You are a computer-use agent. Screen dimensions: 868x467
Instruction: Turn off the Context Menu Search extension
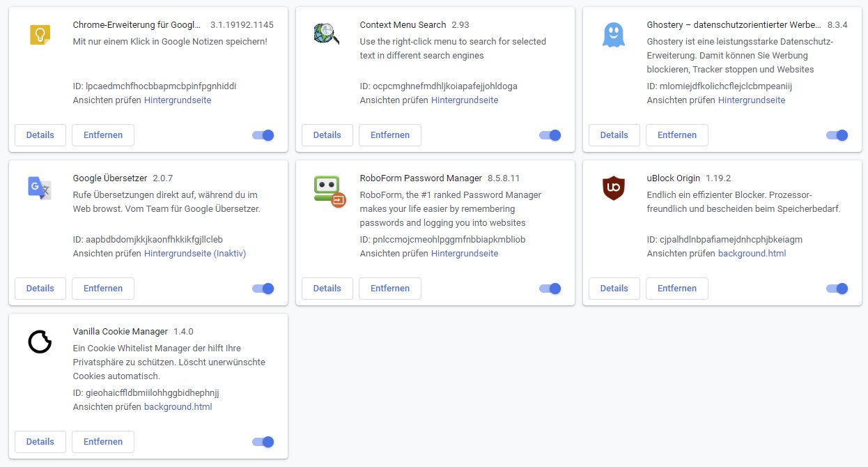[550, 135]
